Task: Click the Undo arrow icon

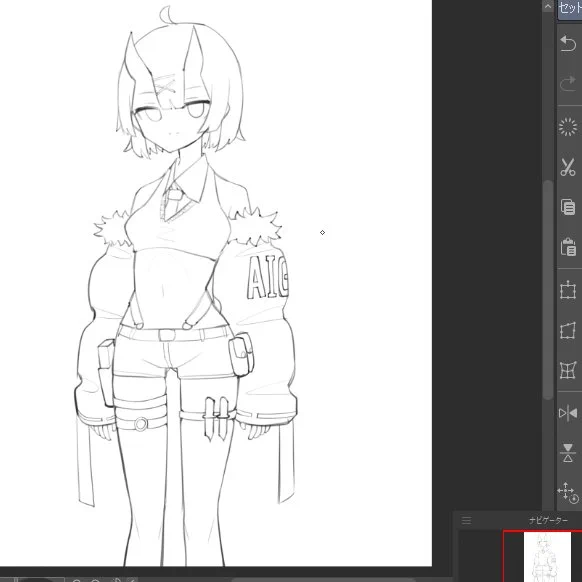Action: click(x=568, y=43)
